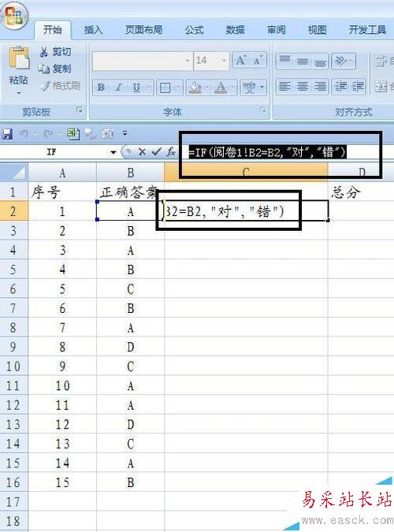
Task: Click the cell borders icon
Action: pos(165,87)
